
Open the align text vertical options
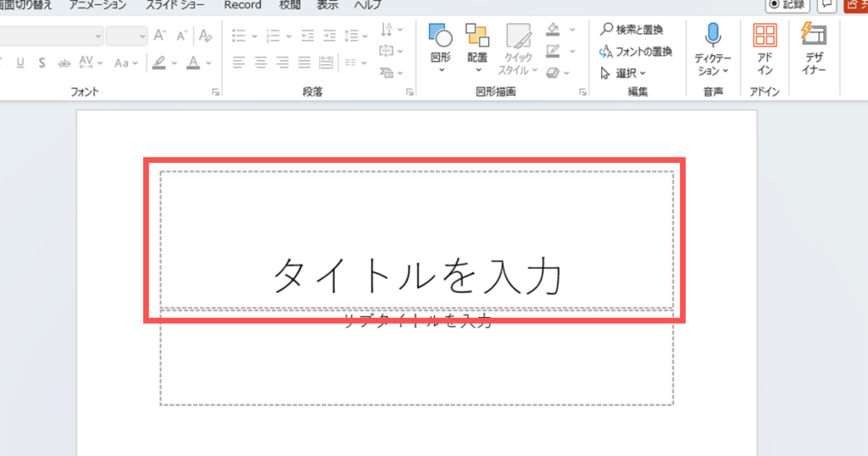click(392, 51)
